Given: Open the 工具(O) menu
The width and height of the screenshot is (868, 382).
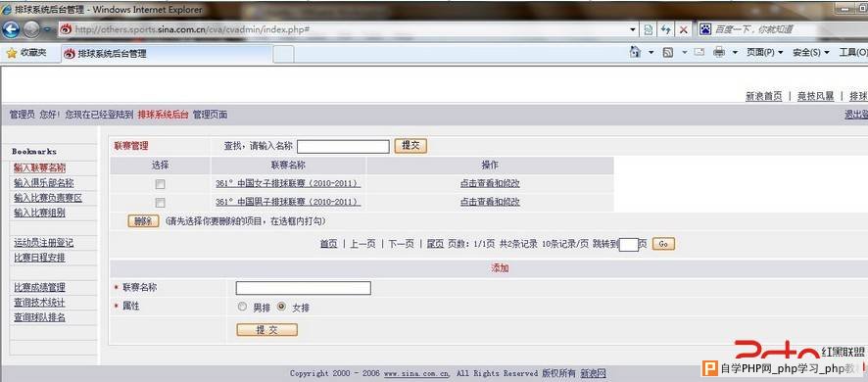Looking at the screenshot, I should [853, 53].
